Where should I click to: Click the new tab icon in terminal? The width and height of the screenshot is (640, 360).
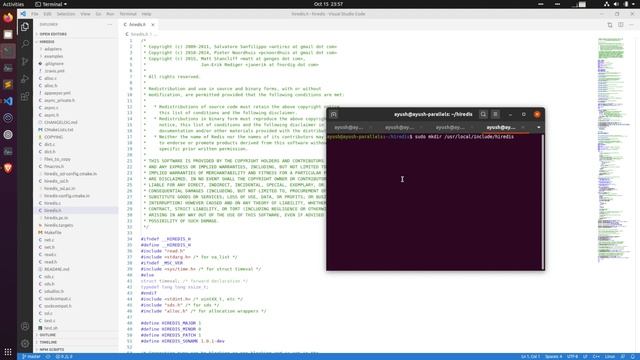tap(333, 115)
